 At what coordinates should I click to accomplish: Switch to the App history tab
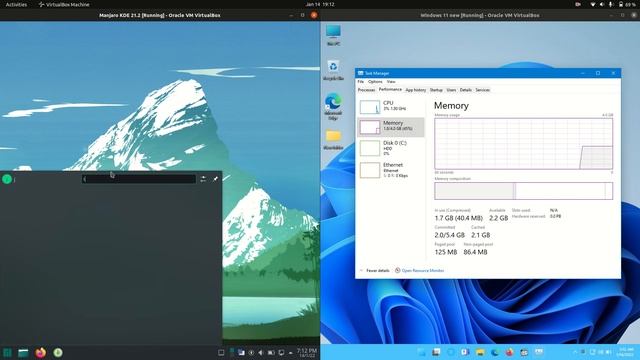coord(416,90)
